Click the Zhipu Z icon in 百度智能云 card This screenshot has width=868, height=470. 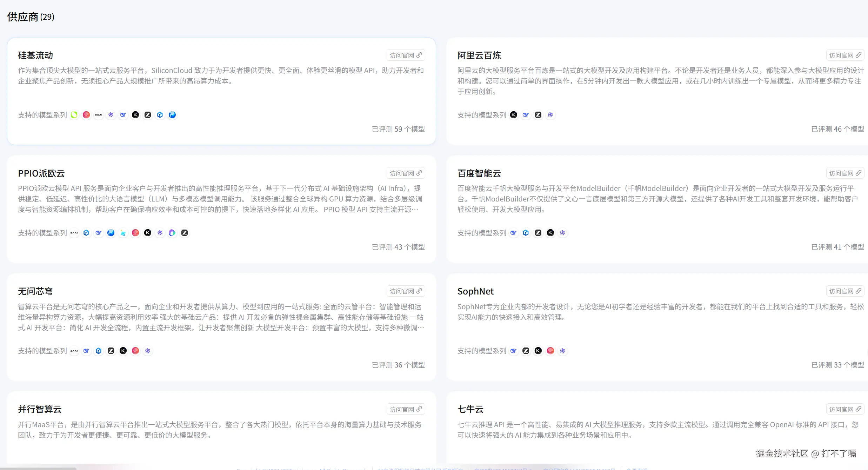point(538,233)
